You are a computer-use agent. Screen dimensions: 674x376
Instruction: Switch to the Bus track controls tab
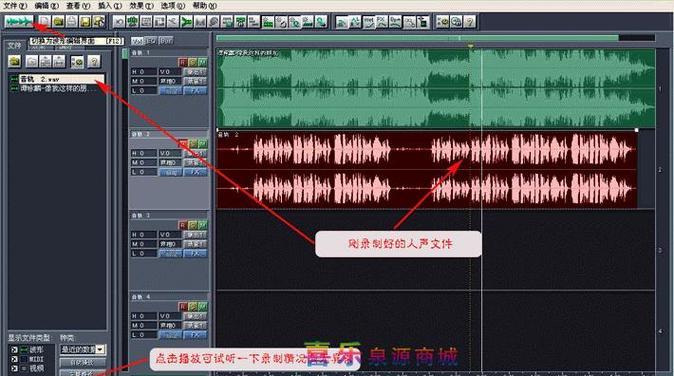pyautogui.click(x=166, y=41)
